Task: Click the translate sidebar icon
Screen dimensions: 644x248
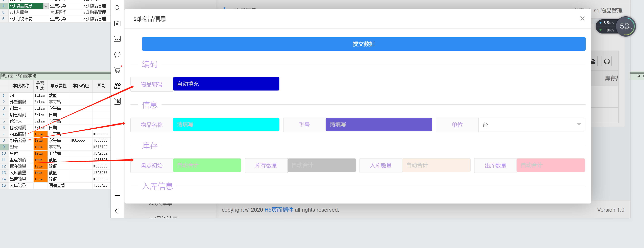Action: click(x=117, y=101)
